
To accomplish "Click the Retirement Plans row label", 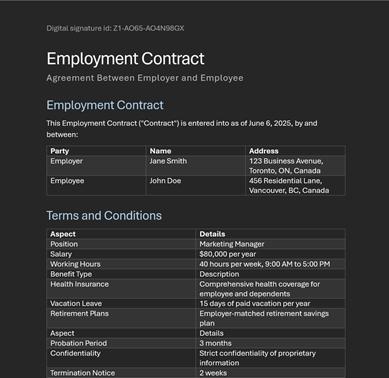I will tap(79, 313).
